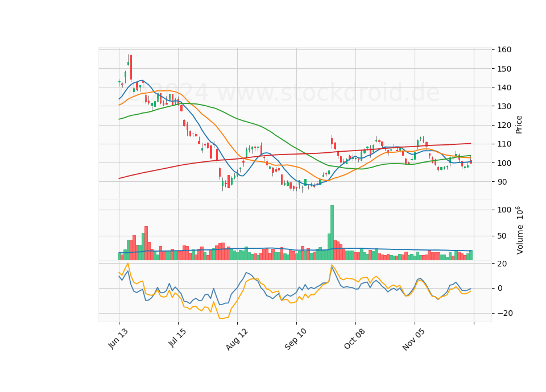Click the 150 price axis tick label
546x392 pixels.
(504, 69)
